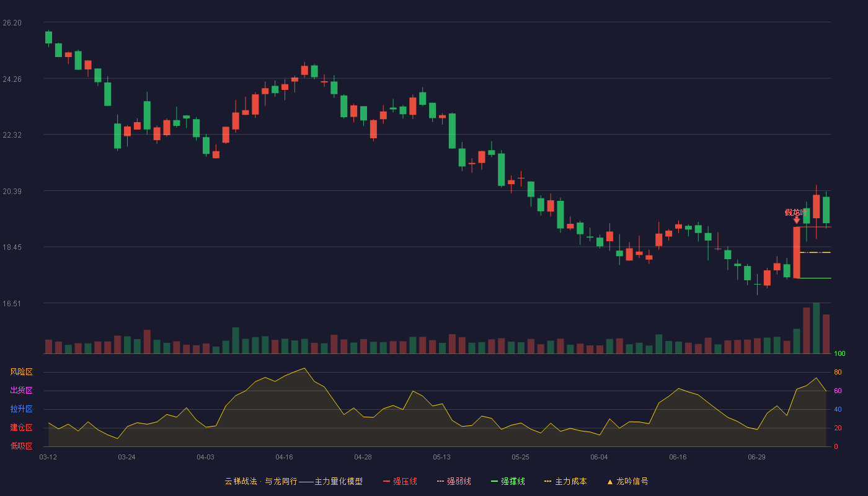Click the yellow dotted icon beside 主力成本
Screen dimensions: 868x496
[x=548, y=481]
